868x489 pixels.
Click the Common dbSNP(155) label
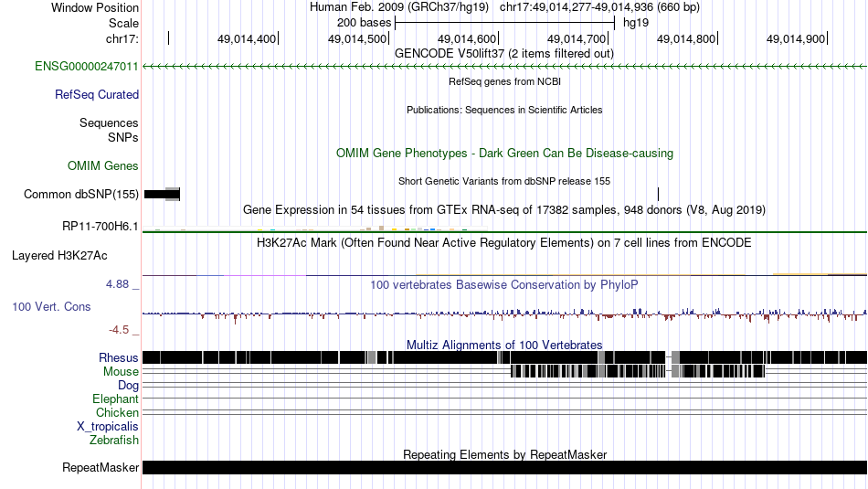coord(81,195)
